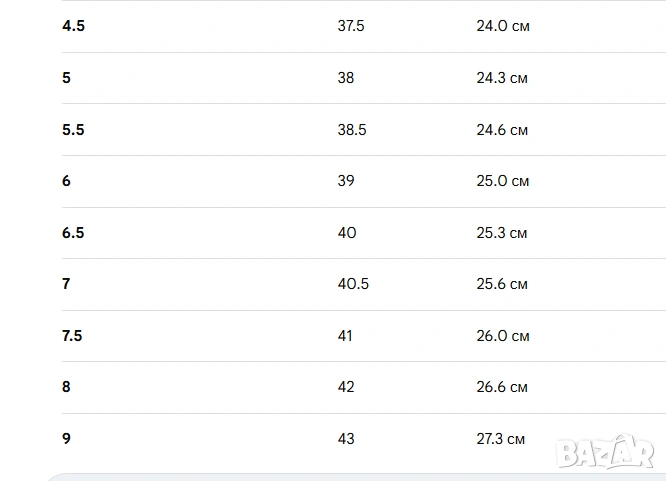This screenshot has height=481, width=666.
Task: Click the 26.6 см length value
Action: (x=502, y=387)
